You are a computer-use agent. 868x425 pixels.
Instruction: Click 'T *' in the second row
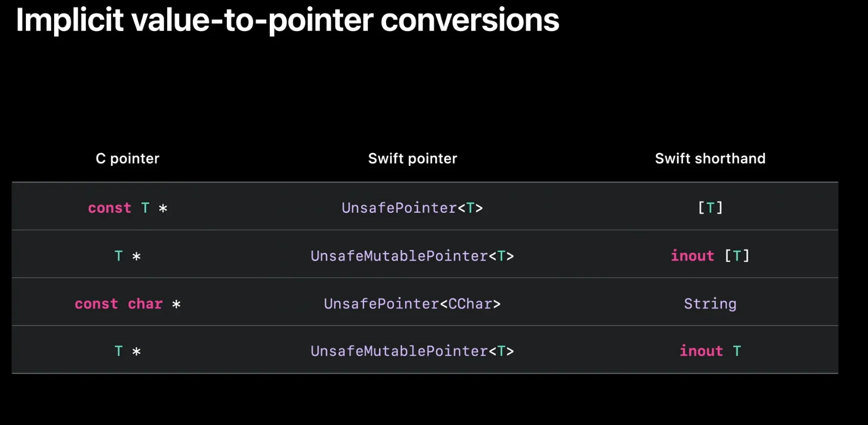click(x=128, y=256)
